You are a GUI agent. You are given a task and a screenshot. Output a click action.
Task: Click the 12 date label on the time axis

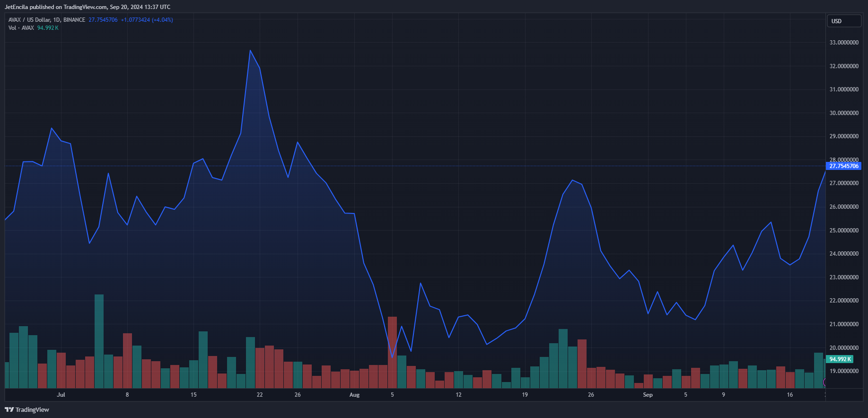pos(458,395)
